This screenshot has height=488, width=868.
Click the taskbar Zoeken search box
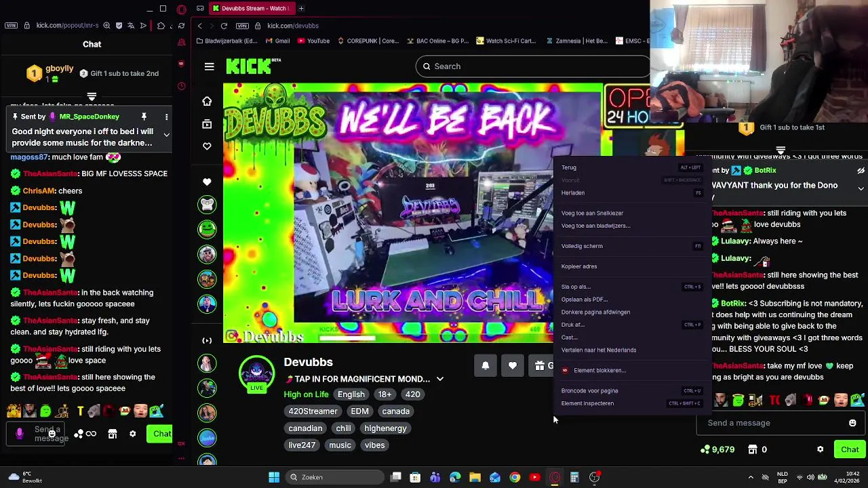pyautogui.click(x=335, y=477)
